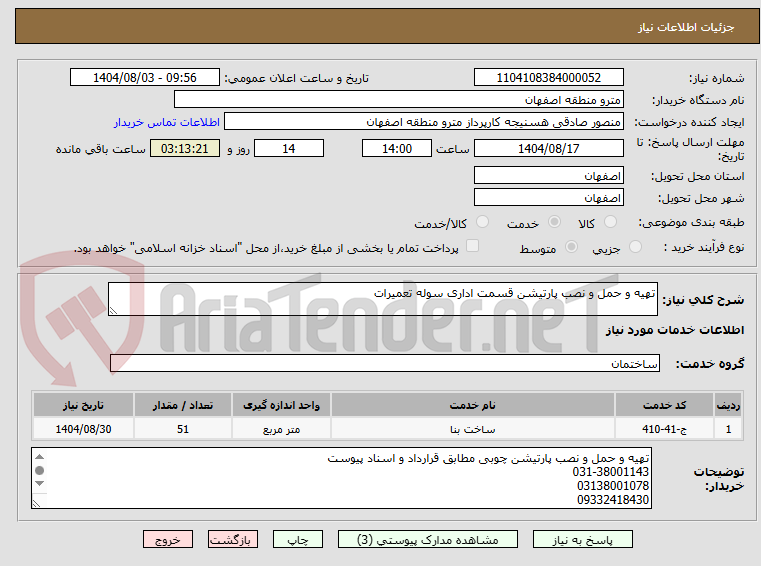This screenshot has height=566, width=761.
Task: Click the خروج exit button
Action: point(167,539)
